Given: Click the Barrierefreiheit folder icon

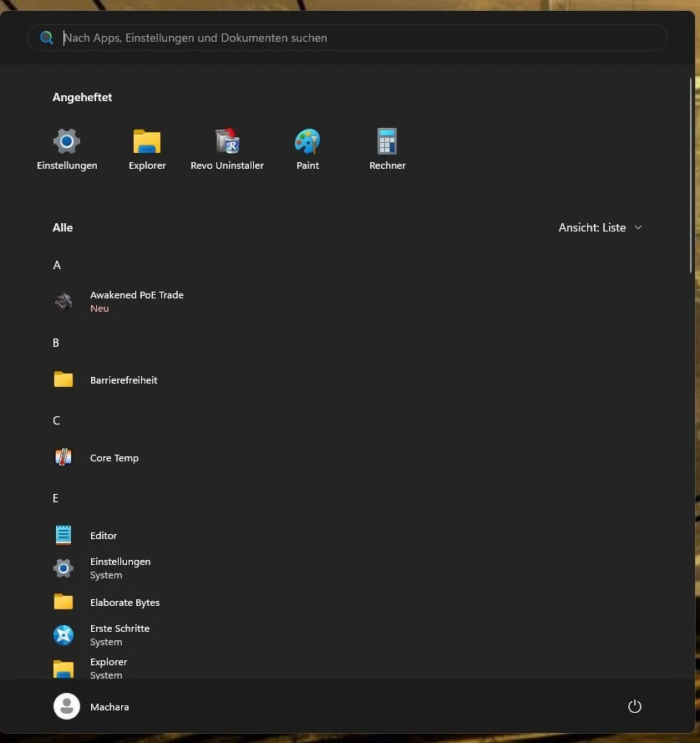Looking at the screenshot, I should pyautogui.click(x=63, y=379).
